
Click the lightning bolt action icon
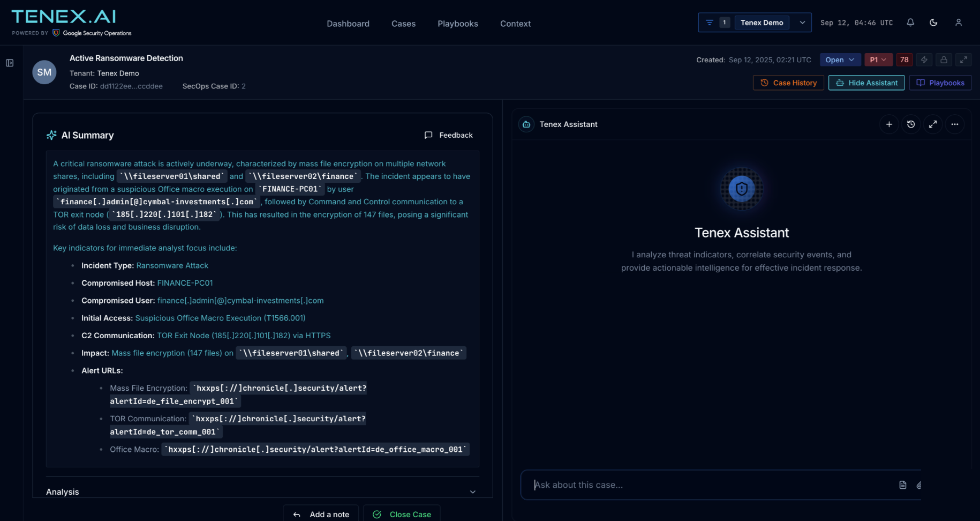(x=924, y=59)
